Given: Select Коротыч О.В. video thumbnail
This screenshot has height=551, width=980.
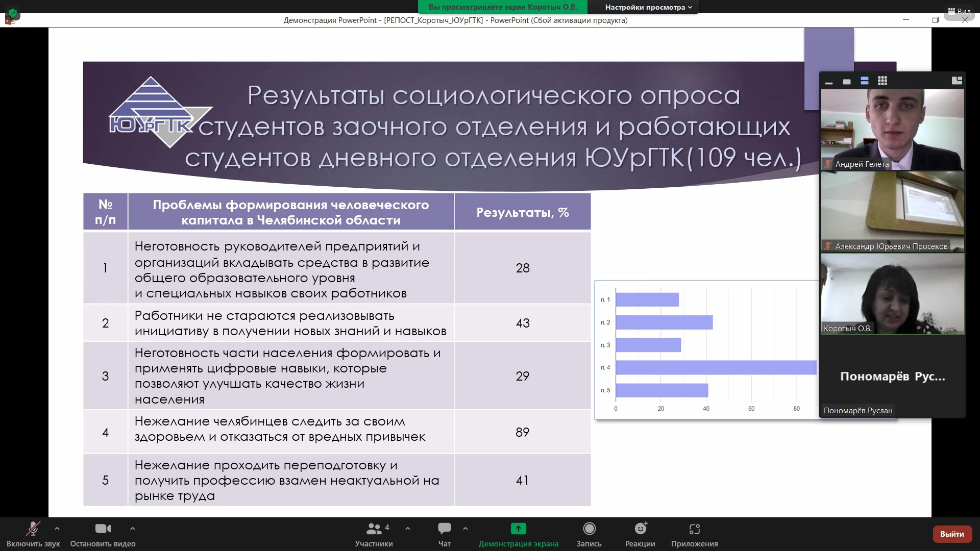Looking at the screenshot, I should click(893, 294).
